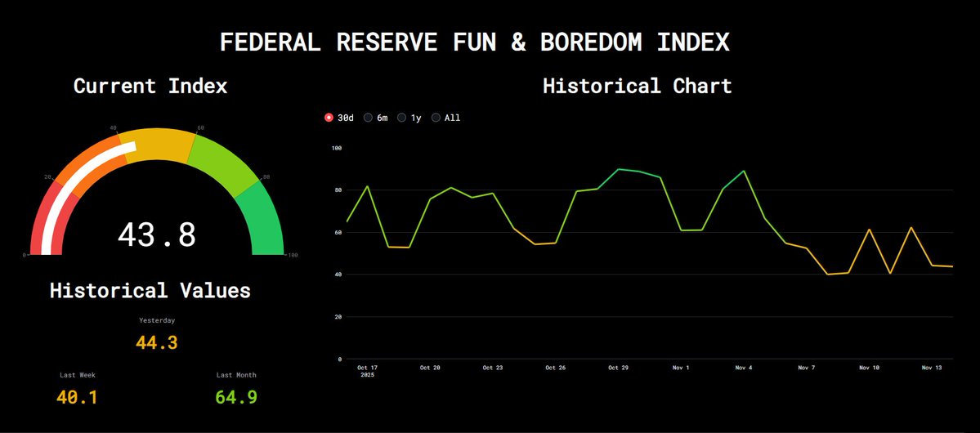
Task: Click the Oct 23 x-axis label
Action: [493, 368]
